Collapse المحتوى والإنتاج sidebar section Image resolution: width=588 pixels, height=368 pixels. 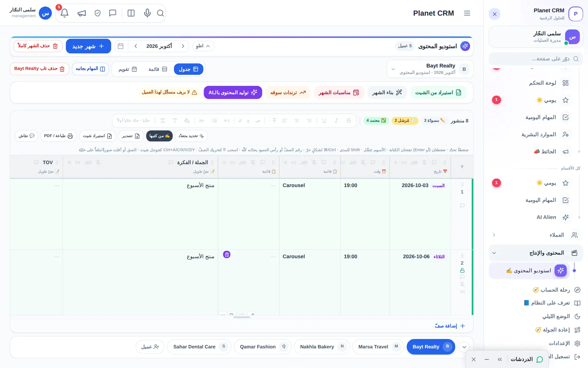coord(536,253)
